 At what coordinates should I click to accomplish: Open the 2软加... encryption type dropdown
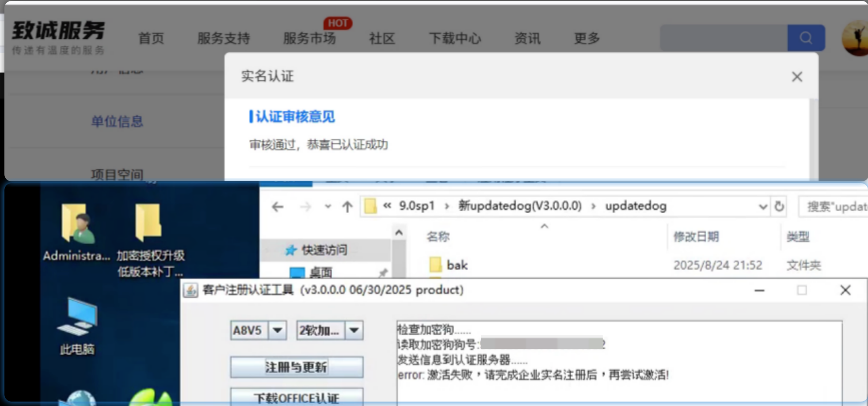(354, 330)
